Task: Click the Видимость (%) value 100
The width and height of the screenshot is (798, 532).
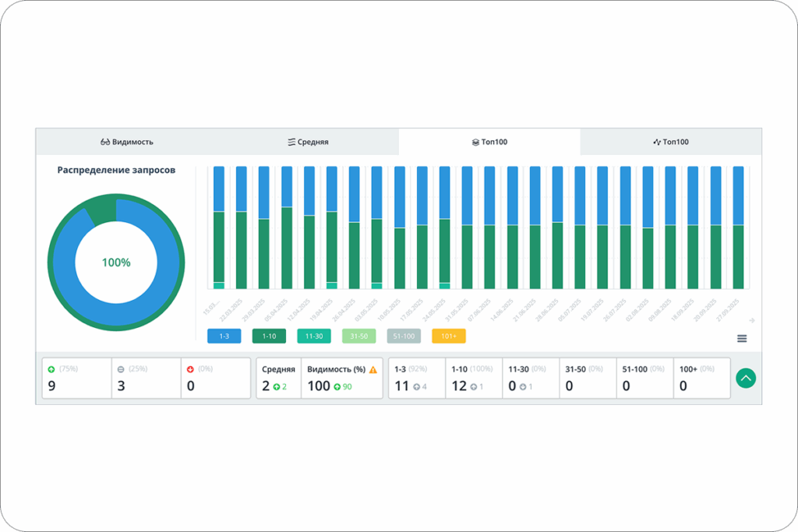Action: point(319,386)
